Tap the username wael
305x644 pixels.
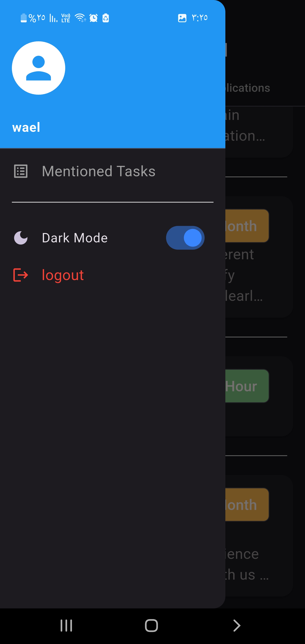tap(26, 127)
